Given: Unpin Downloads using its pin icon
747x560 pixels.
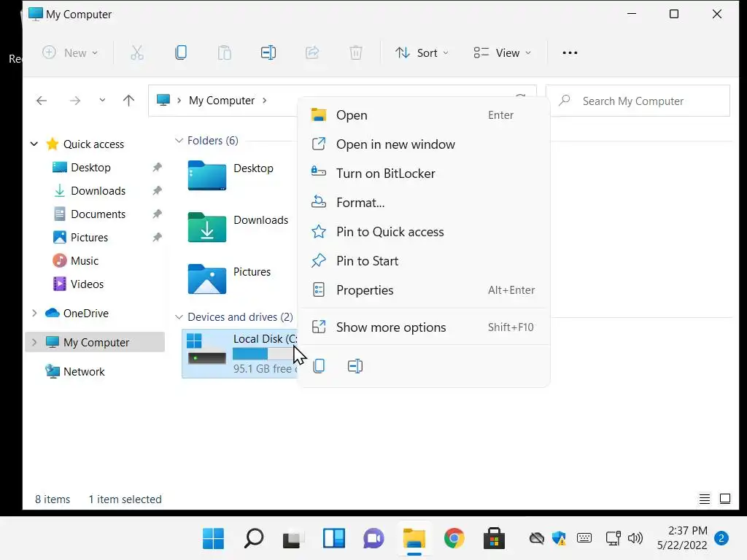Looking at the screenshot, I should point(157,191).
